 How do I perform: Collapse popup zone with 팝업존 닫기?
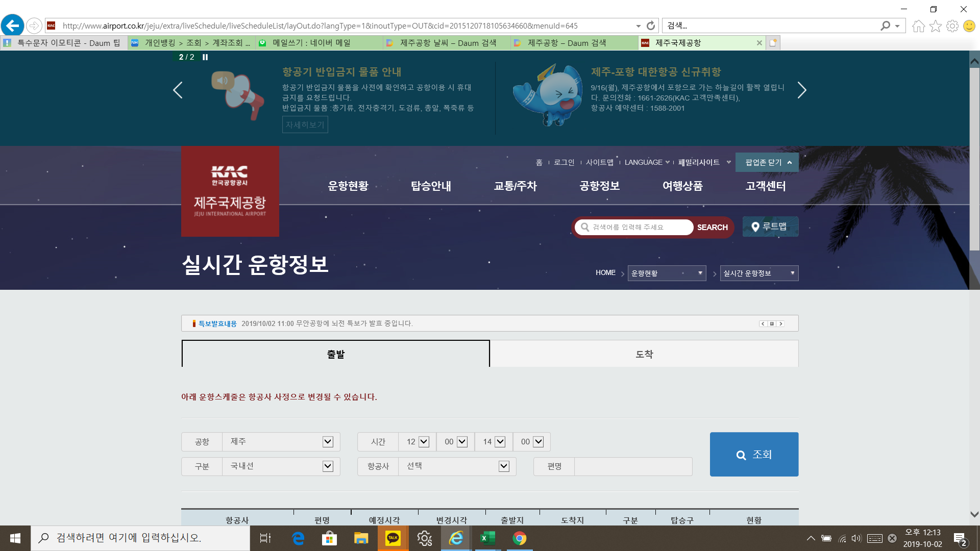(767, 162)
